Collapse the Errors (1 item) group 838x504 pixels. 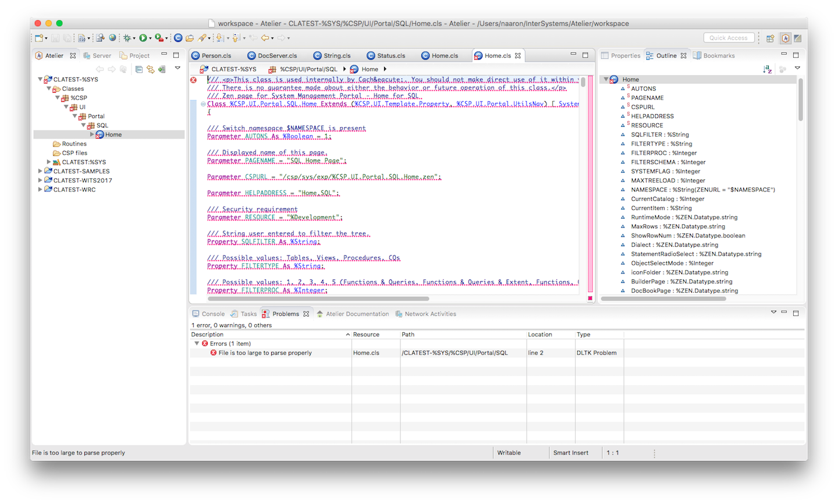coord(197,343)
